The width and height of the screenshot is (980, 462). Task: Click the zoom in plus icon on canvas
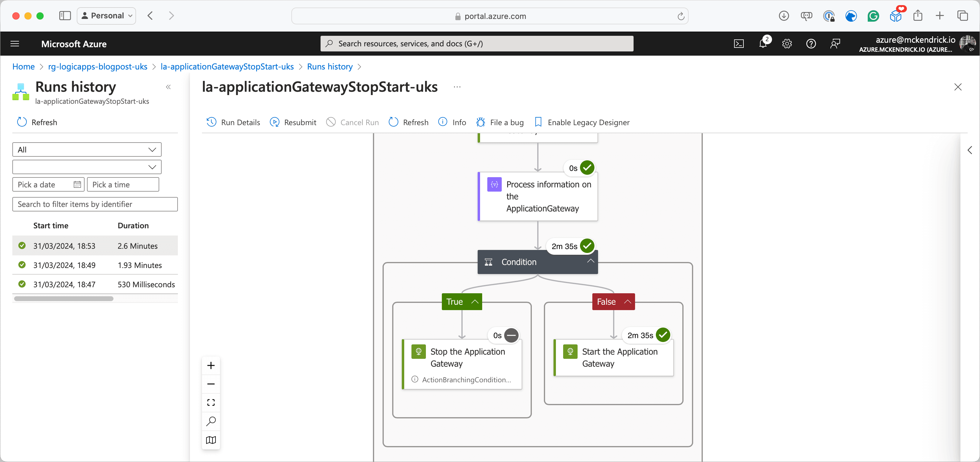coord(211,365)
